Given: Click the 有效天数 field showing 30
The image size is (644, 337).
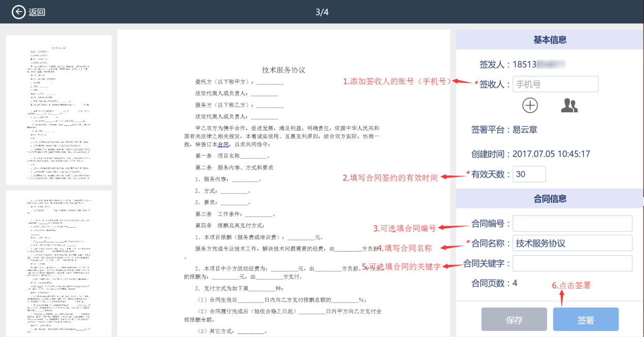Looking at the screenshot, I should click(529, 174).
